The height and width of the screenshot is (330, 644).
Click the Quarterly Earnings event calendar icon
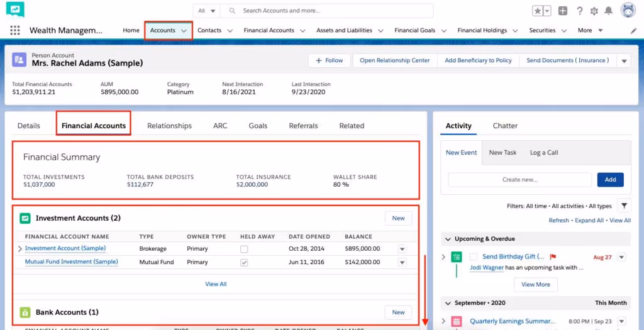(x=457, y=321)
